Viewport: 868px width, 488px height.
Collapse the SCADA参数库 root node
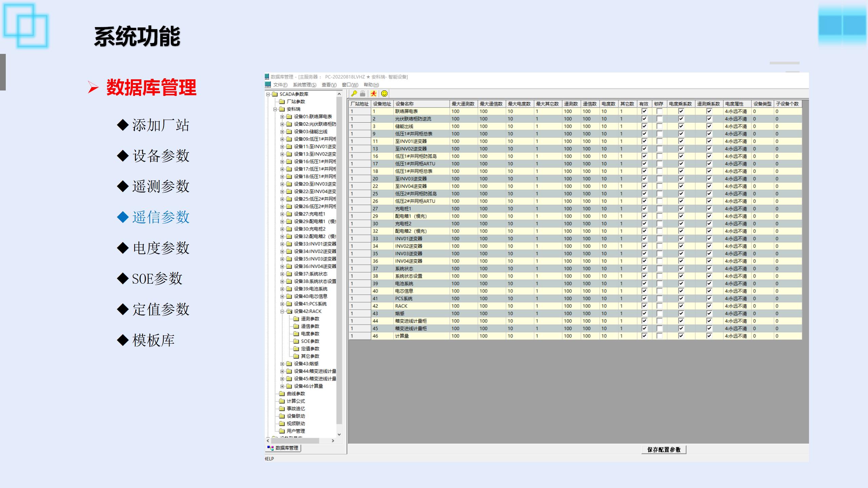[268, 94]
